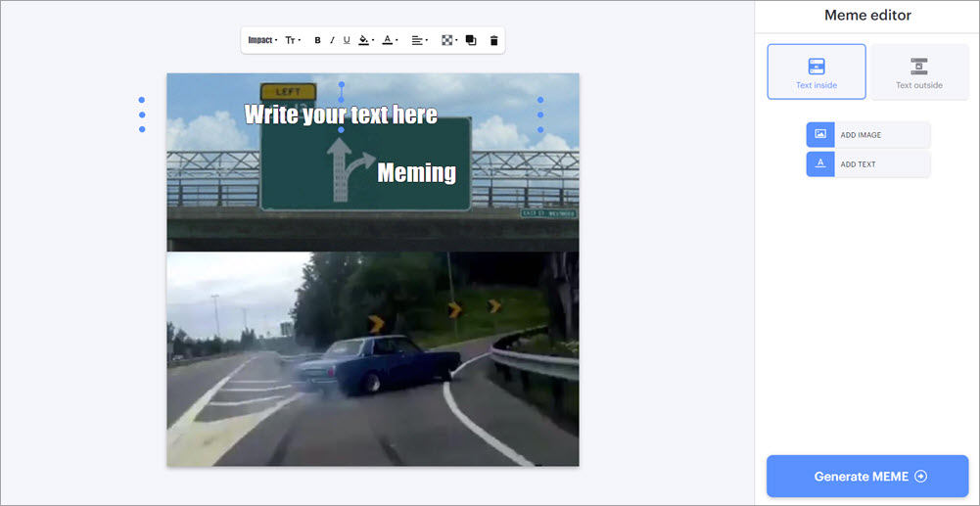
Task: Duplicate the selected text box
Action: (x=471, y=40)
